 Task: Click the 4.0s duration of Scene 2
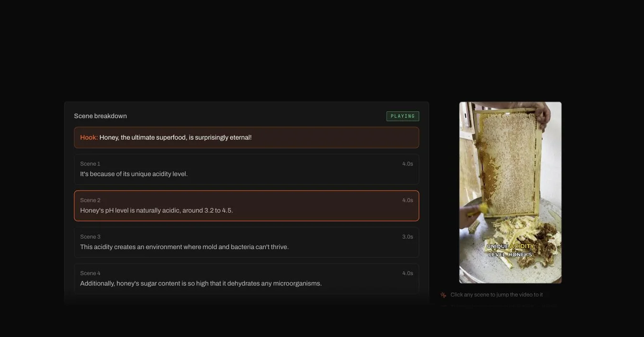pos(407,200)
